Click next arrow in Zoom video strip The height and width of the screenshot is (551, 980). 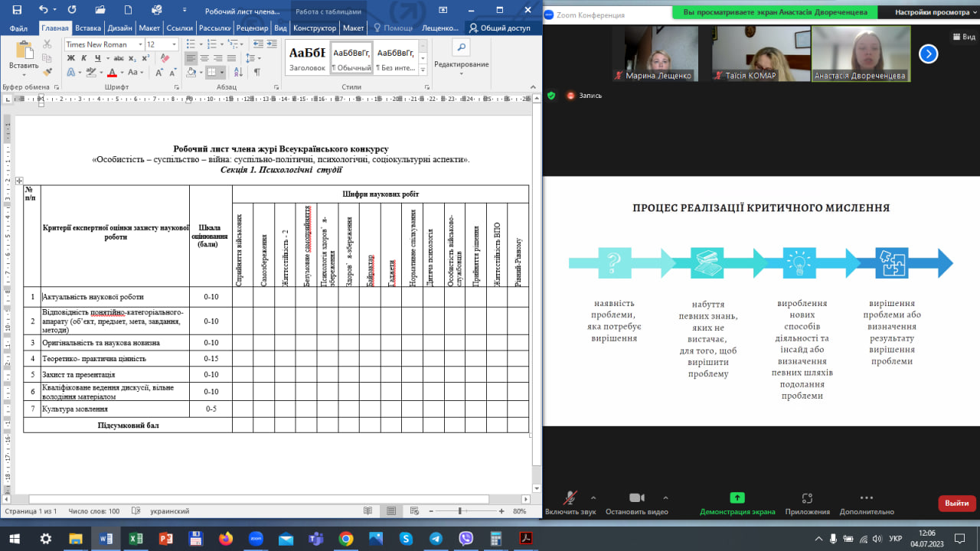[928, 54]
